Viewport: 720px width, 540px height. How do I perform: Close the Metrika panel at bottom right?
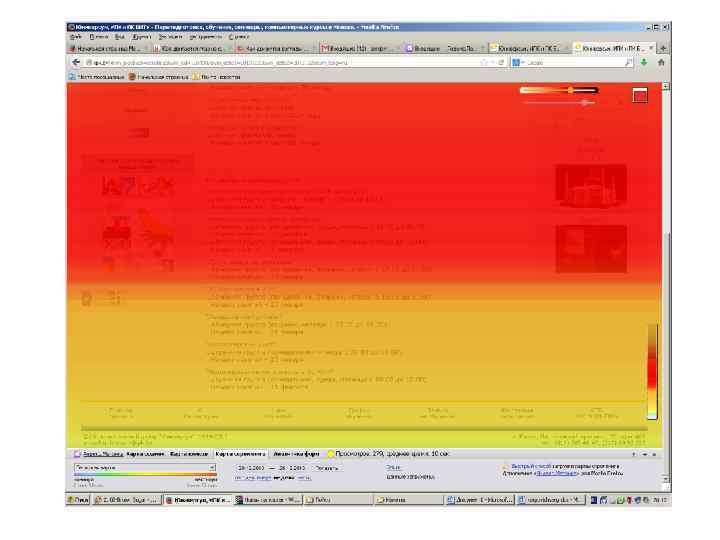click(x=654, y=454)
